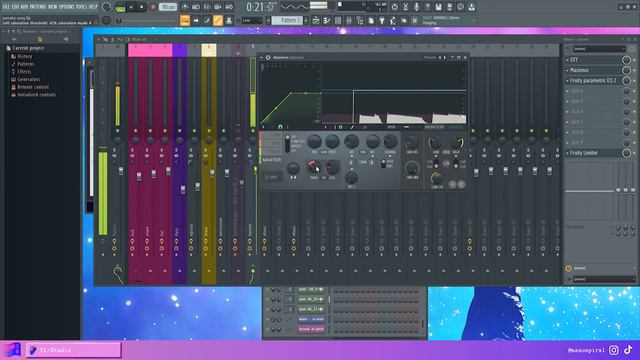Click the play/pause transport button

tap(131, 7)
